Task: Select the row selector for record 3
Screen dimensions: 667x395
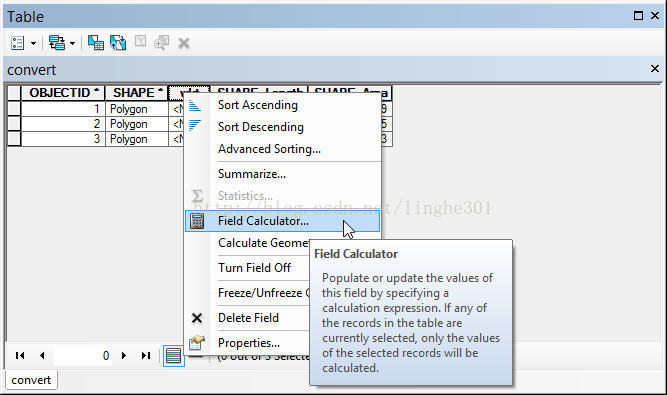Action: coord(14,139)
